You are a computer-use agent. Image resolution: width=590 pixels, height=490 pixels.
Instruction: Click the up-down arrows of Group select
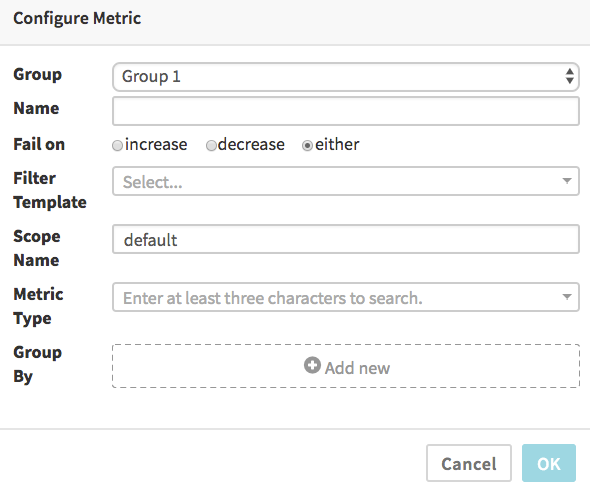[x=569, y=76]
